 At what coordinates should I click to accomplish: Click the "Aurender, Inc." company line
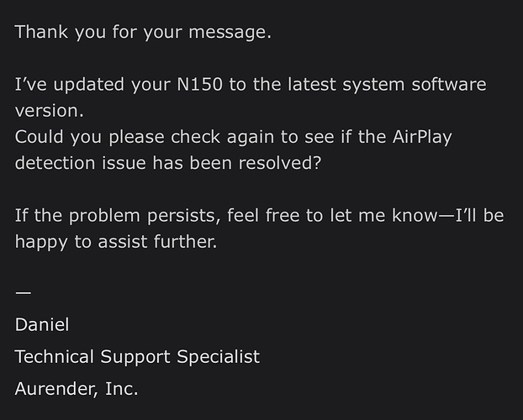click(77, 389)
